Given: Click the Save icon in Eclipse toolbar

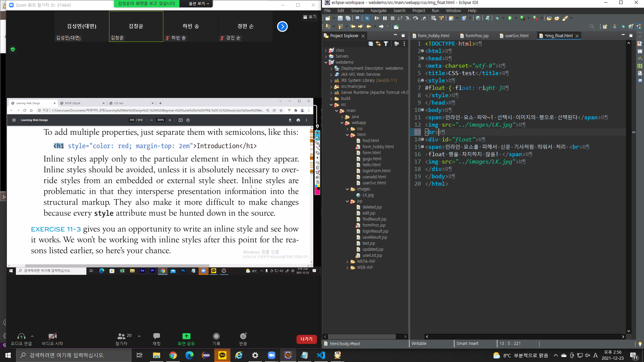Looking at the screenshot, I should (340, 18).
